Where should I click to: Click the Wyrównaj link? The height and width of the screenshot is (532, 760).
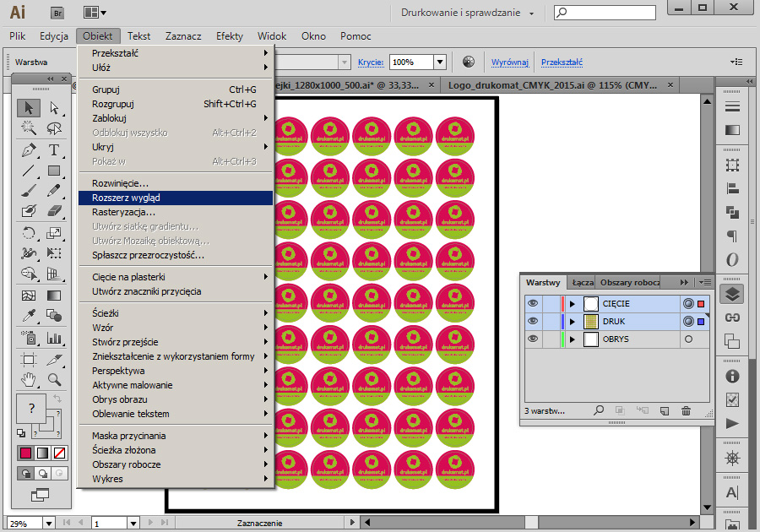pos(509,62)
